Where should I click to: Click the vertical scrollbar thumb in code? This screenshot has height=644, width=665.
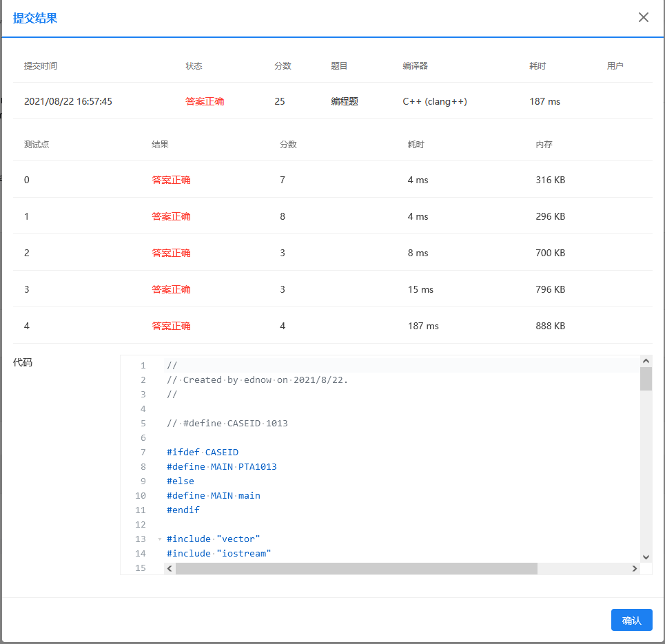tap(646, 379)
